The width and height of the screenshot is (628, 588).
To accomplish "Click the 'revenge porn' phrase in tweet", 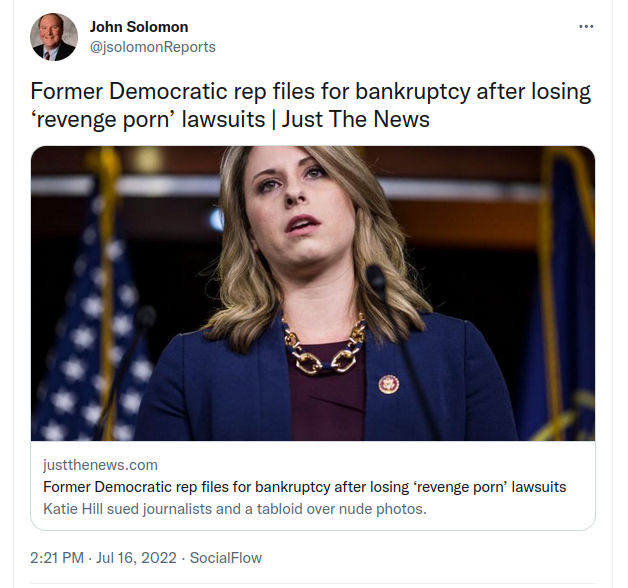I will pos(103,119).
